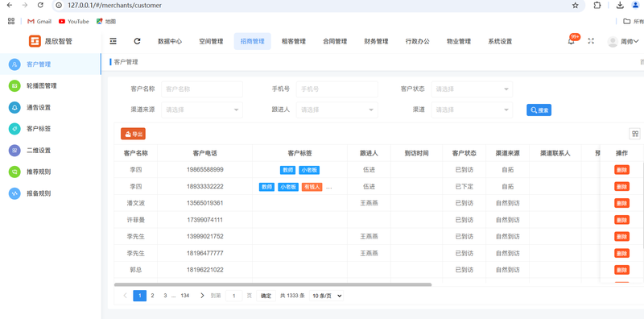Open the browser extensions puzzle icon
The height and width of the screenshot is (319, 644).
point(597,6)
